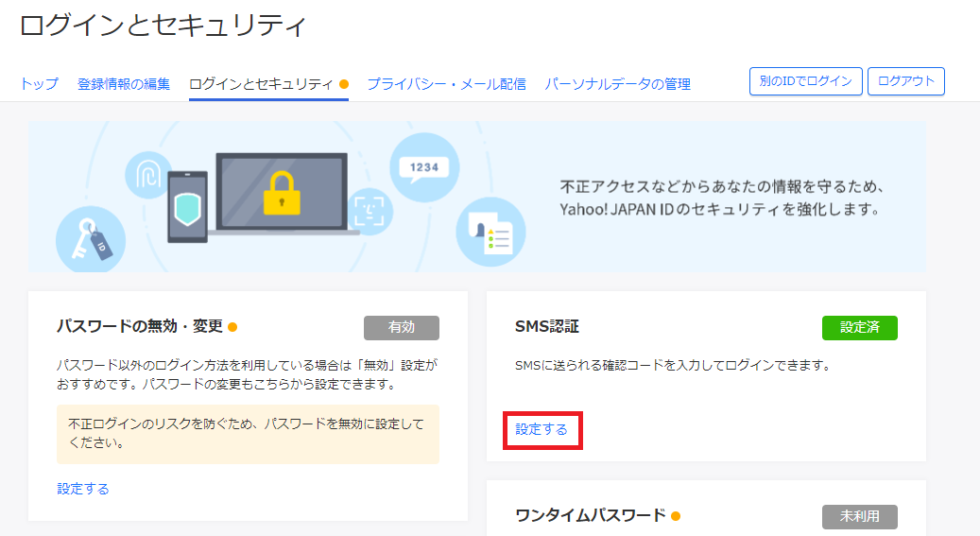Screen dimensions: 980x536
Task: Click the 有効 status badge for password
Action: (402, 328)
